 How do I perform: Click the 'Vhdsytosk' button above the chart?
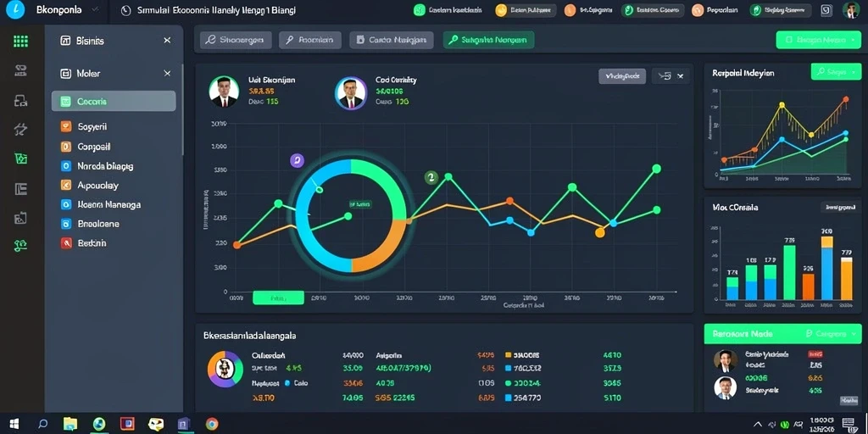click(x=622, y=76)
